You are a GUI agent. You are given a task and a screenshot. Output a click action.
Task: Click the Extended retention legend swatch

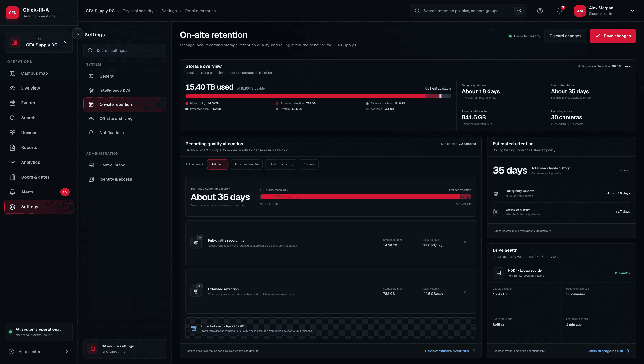point(277,103)
